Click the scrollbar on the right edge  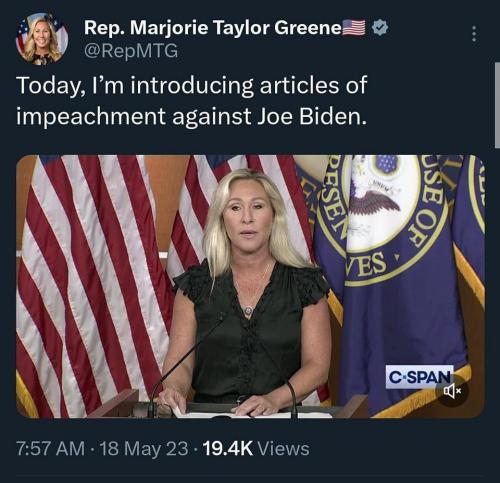497,105
